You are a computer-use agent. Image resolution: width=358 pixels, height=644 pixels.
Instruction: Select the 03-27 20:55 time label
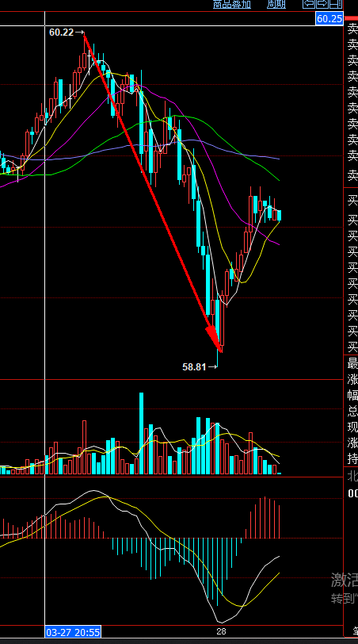[x=74, y=631]
